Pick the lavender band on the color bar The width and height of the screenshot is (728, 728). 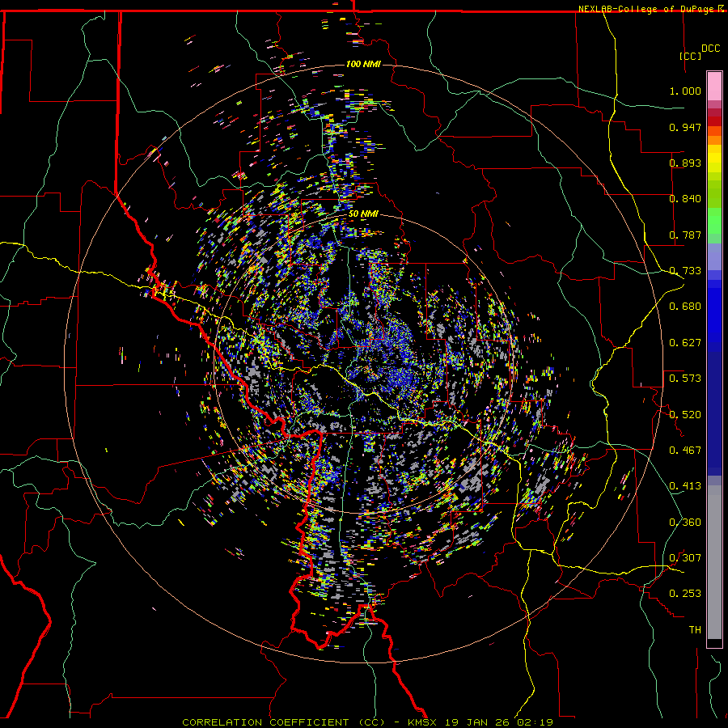click(x=714, y=256)
